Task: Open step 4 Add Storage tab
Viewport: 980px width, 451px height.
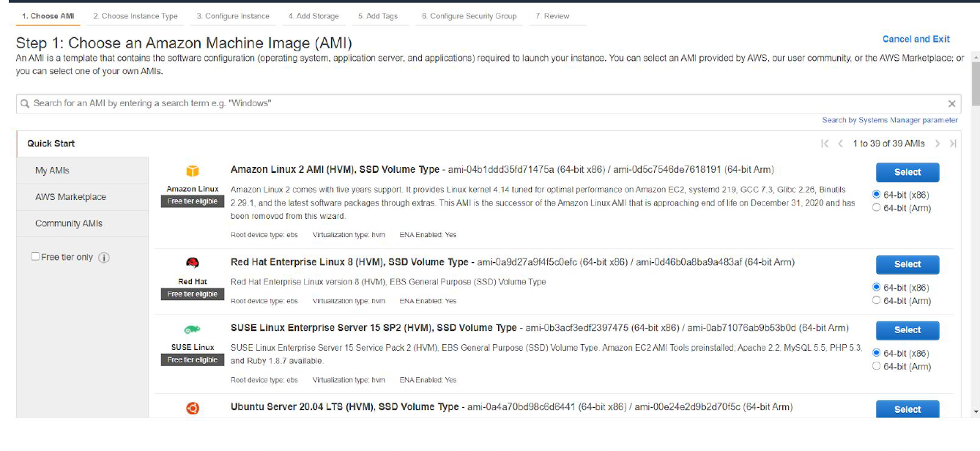Action: point(313,16)
